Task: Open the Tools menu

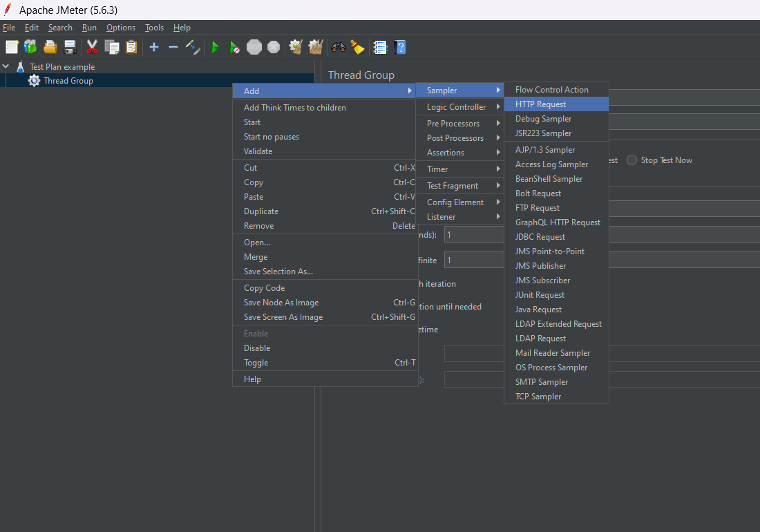Action: (x=154, y=27)
